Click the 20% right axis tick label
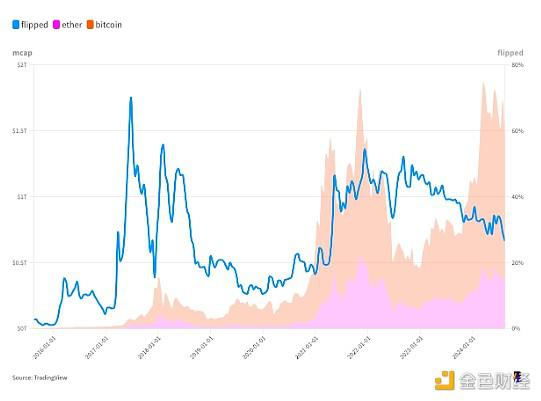 coord(518,263)
